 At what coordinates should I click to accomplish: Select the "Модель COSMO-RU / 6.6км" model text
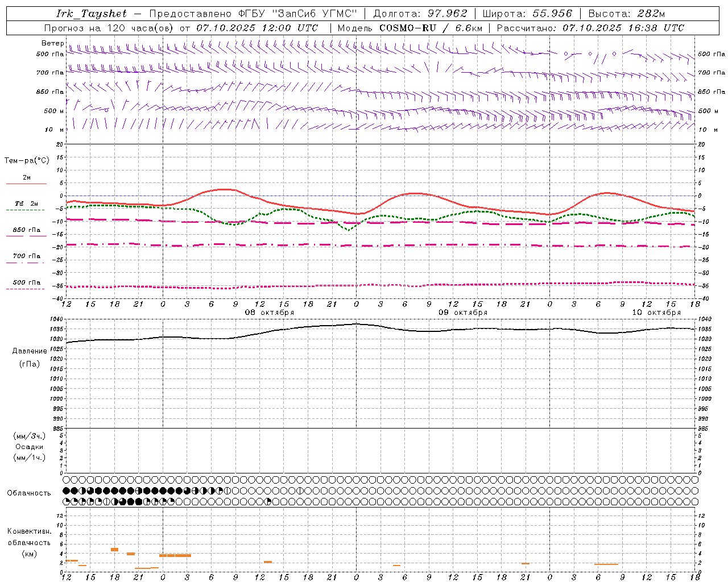(410, 28)
